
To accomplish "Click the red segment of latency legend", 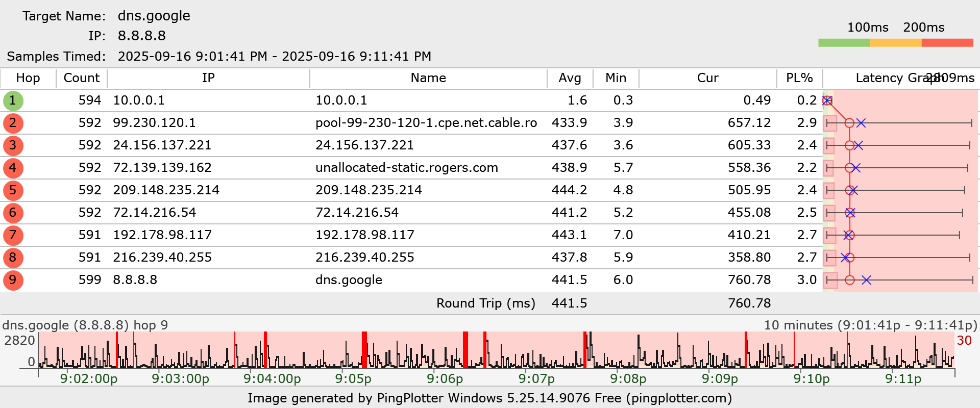I will [947, 43].
